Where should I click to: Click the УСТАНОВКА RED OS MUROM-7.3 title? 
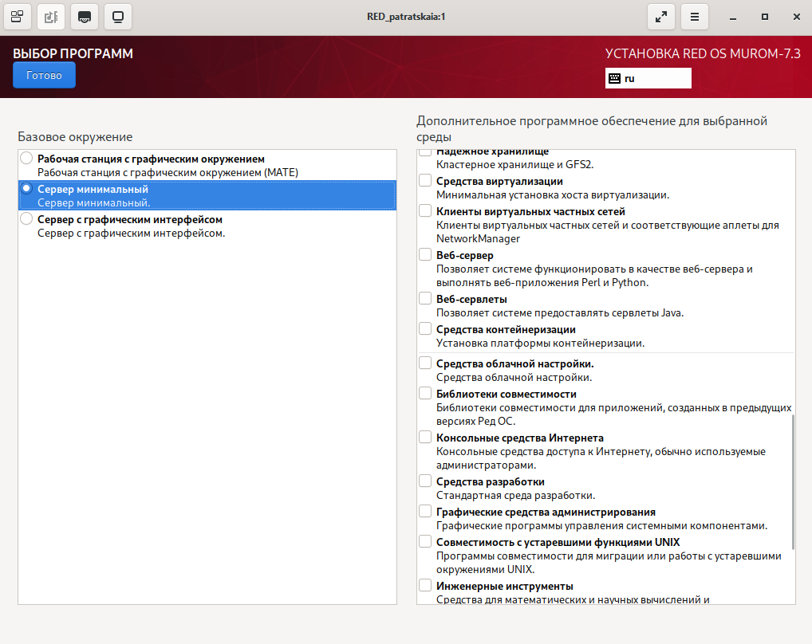click(x=703, y=53)
